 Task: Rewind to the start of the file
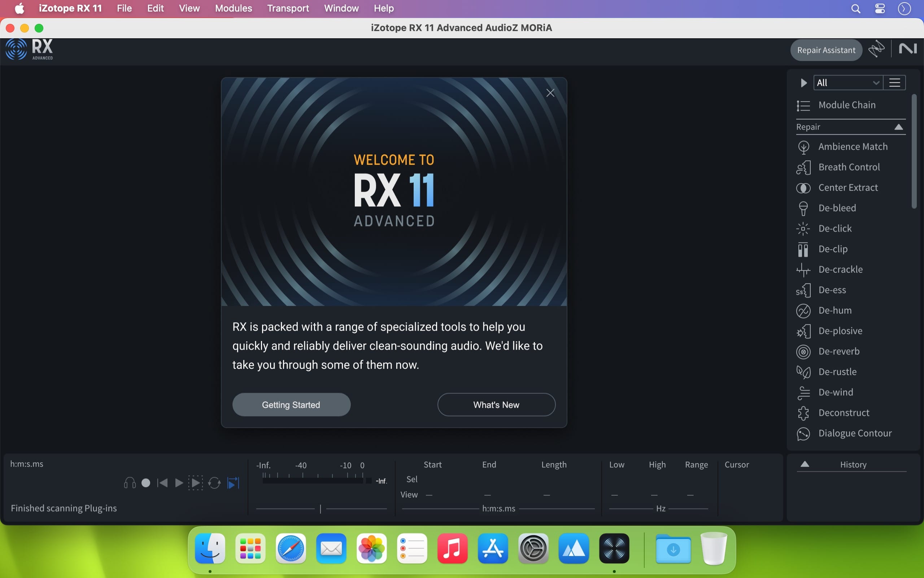pyautogui.click(x=162, y=483)
